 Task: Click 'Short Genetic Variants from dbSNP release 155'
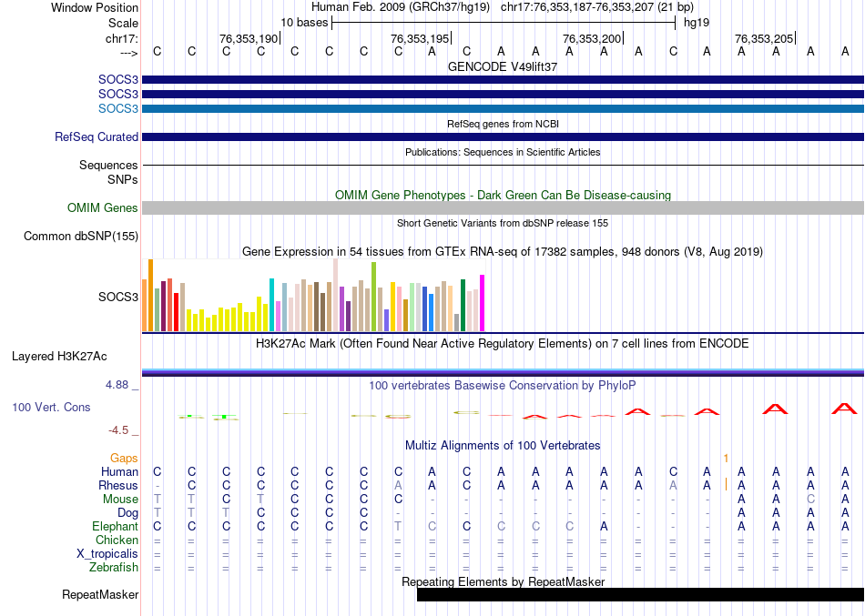[503, 223]
